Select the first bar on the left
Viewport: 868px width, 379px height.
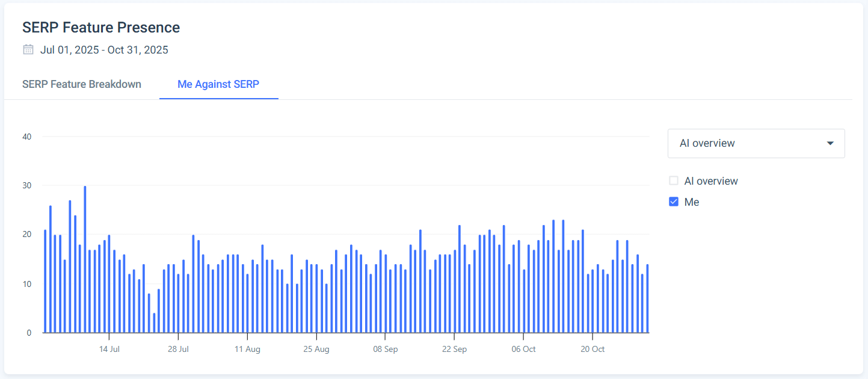(45, 281)
